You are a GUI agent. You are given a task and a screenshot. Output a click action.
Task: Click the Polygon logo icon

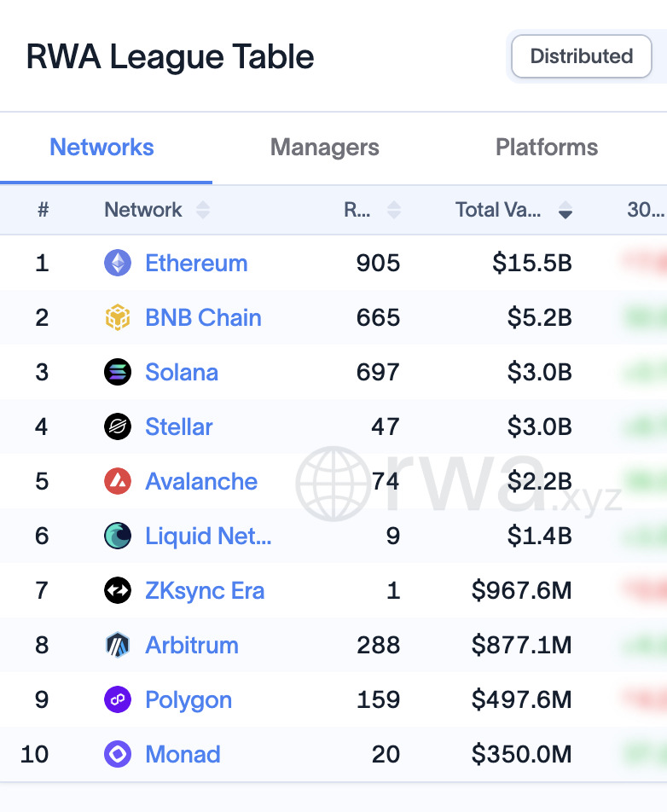[118, 699]
